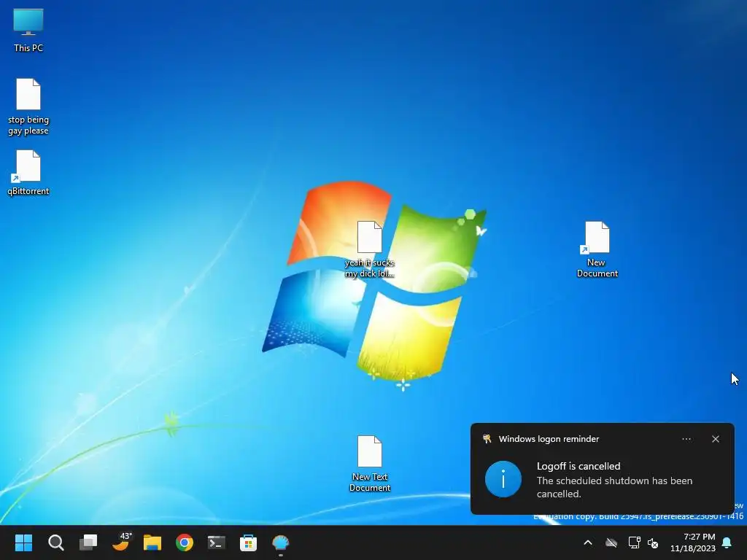Open the notification bell in the tray

pyautogui.click(x=727, y=542)
